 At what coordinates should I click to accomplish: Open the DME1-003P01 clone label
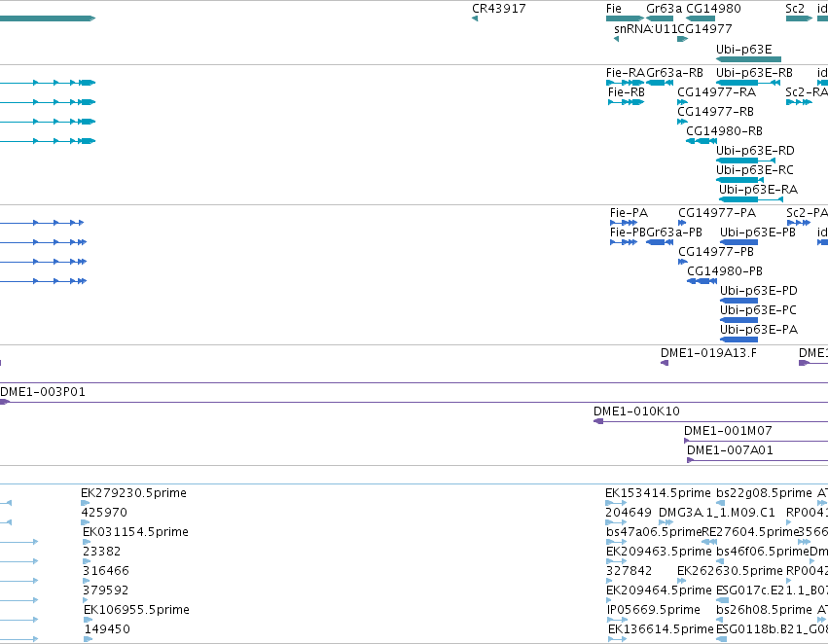pyautogui.click(x=42, y=392)
